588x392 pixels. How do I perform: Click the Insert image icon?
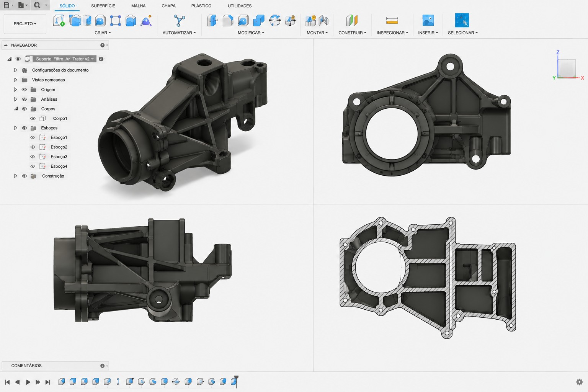(x=428, y=20)
